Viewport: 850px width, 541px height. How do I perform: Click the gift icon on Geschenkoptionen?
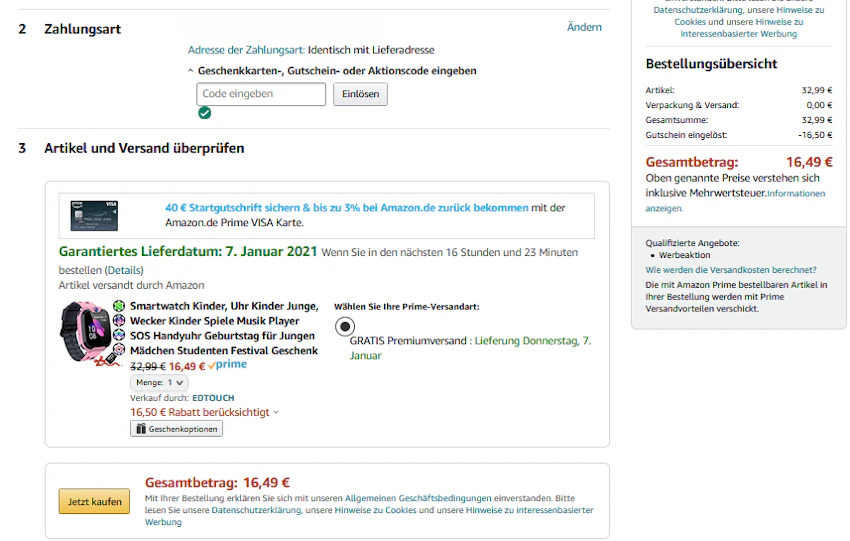click(141, 429)
